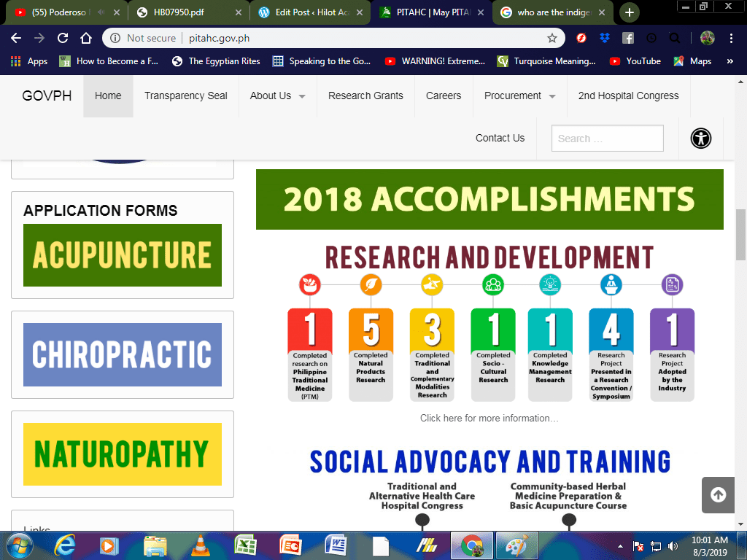Viewport: 747px width, 560px height.
Task: Click the red Philippine Traditional Medicine icon
Action: [x=309, y=285]
